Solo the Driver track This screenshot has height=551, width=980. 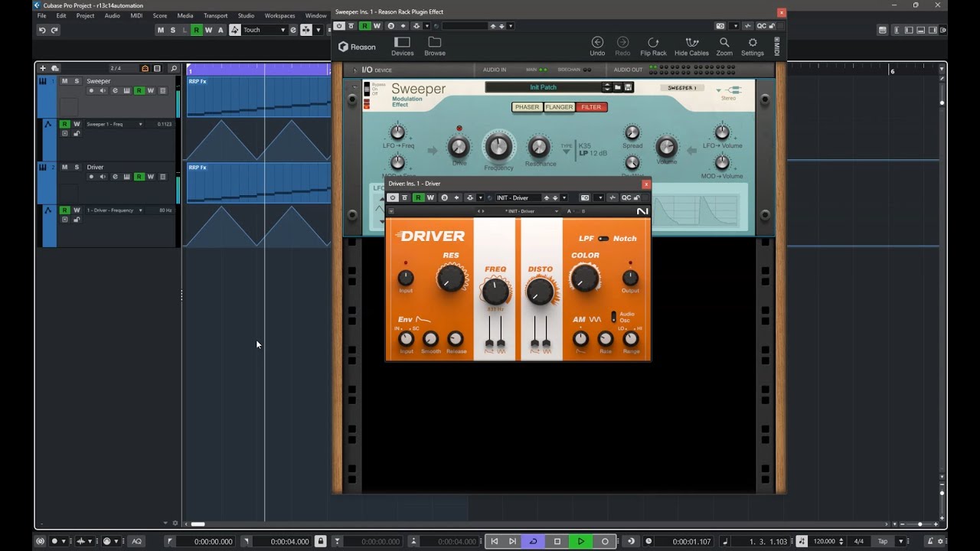(x=77, y=167)
